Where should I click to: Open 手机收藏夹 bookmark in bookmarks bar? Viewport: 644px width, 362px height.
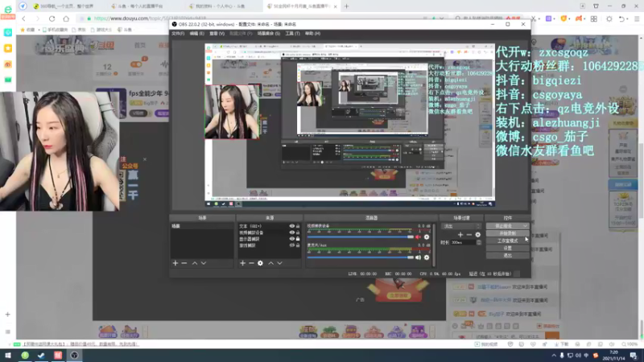(x=56, y=30)
